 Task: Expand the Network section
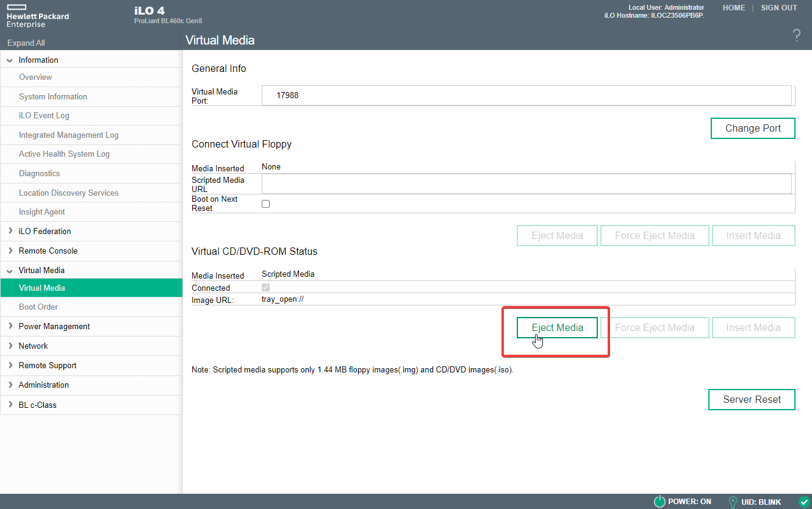pos(10,346)
